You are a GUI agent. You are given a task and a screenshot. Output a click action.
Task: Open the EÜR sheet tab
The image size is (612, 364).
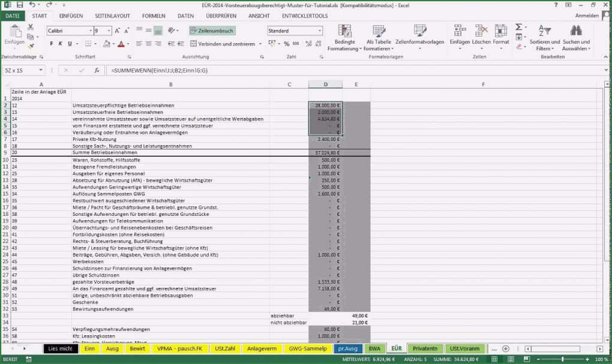[x=395, y=348]
